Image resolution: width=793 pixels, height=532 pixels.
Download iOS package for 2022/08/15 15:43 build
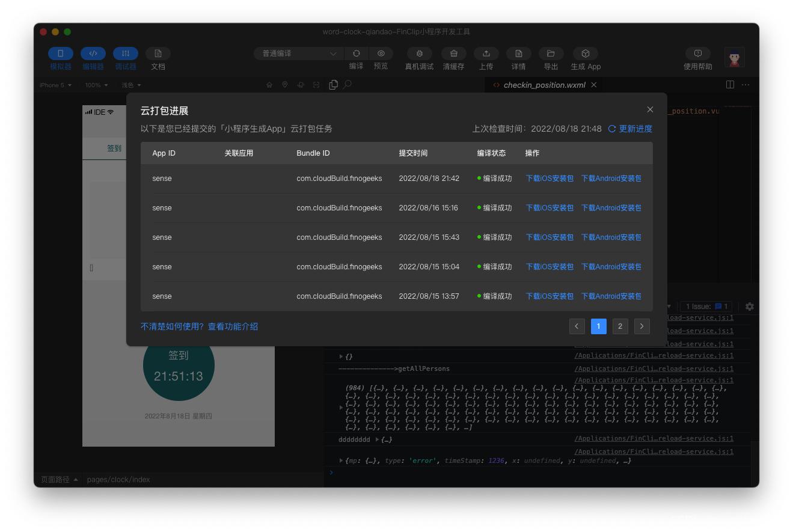[550, 237]
